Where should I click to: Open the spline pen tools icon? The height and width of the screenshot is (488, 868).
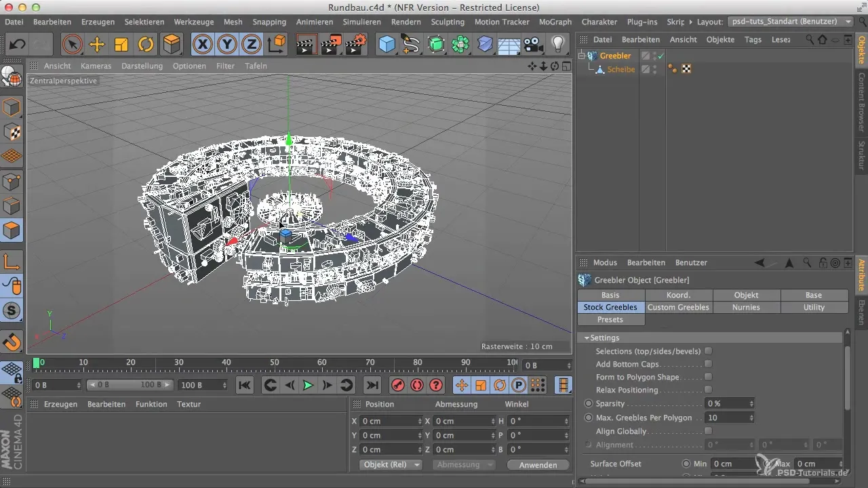tap(411, 45)
